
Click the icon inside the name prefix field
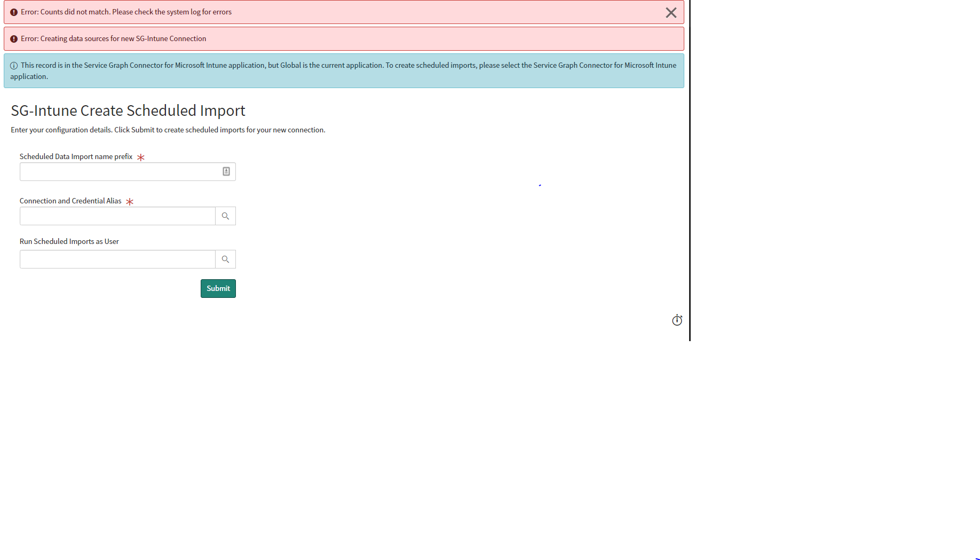tap(226, 171)
